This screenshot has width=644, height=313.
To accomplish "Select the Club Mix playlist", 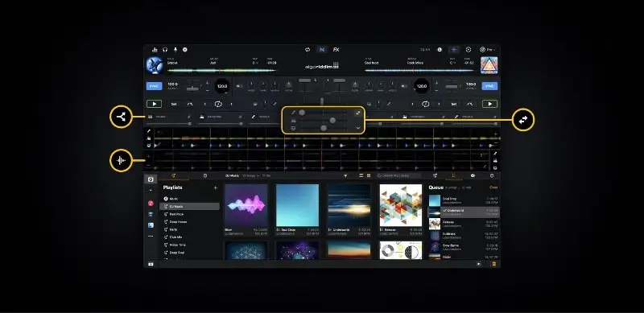I will click(x=189, y=237).
